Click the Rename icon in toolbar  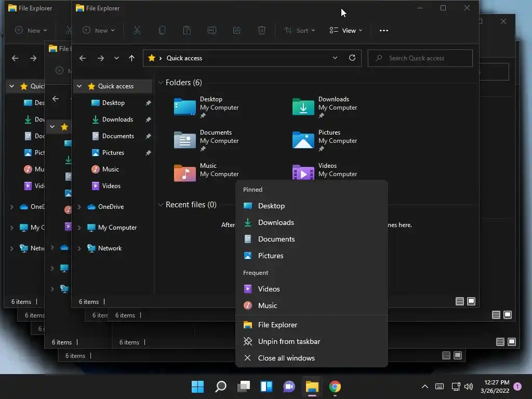pyautogui.click(x=212, y=31)
